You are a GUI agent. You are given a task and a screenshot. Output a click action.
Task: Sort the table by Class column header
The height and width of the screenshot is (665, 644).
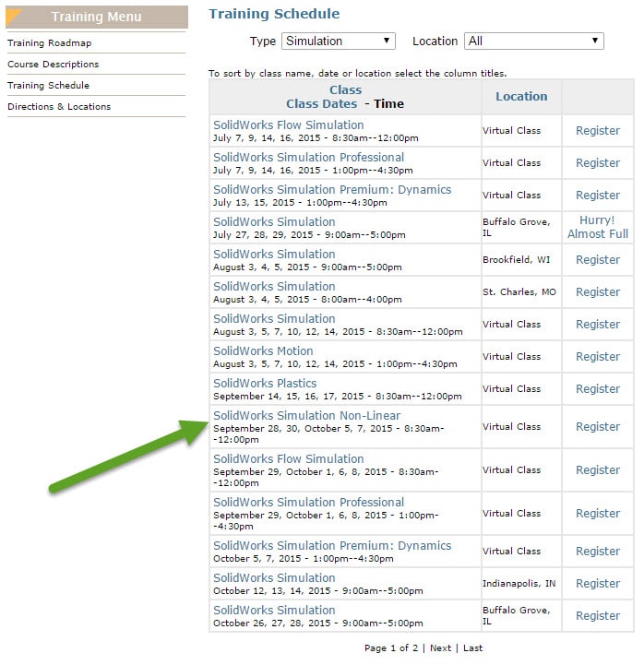[x=345, y=90]
